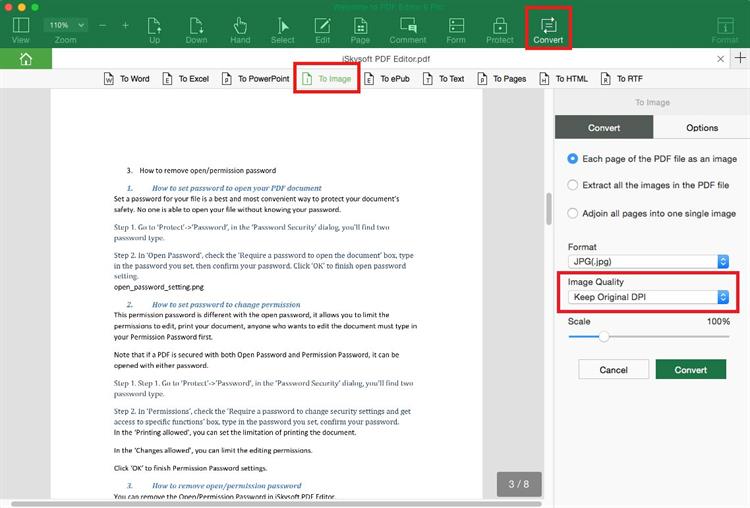Open the Image Quality Keep Original DPI dropdown
The width and height of the screenshot is (750, 508).
pyautogui.click(x=648, y=297)
